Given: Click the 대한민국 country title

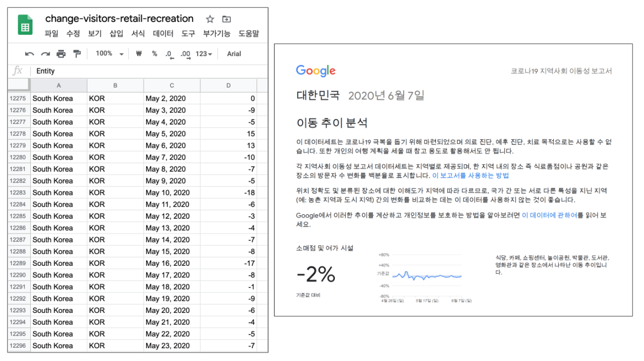Looking at the screenshot, I should coord(318,95).
